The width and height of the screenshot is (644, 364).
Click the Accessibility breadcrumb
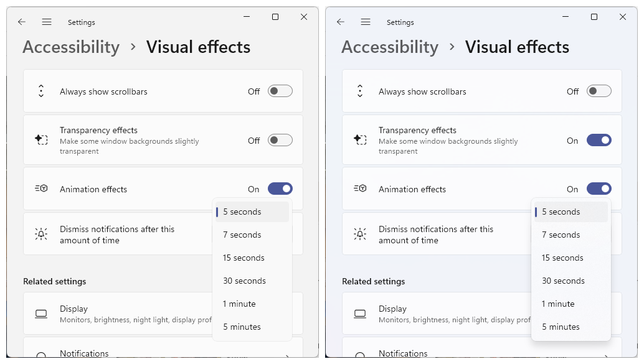[70, 47]
